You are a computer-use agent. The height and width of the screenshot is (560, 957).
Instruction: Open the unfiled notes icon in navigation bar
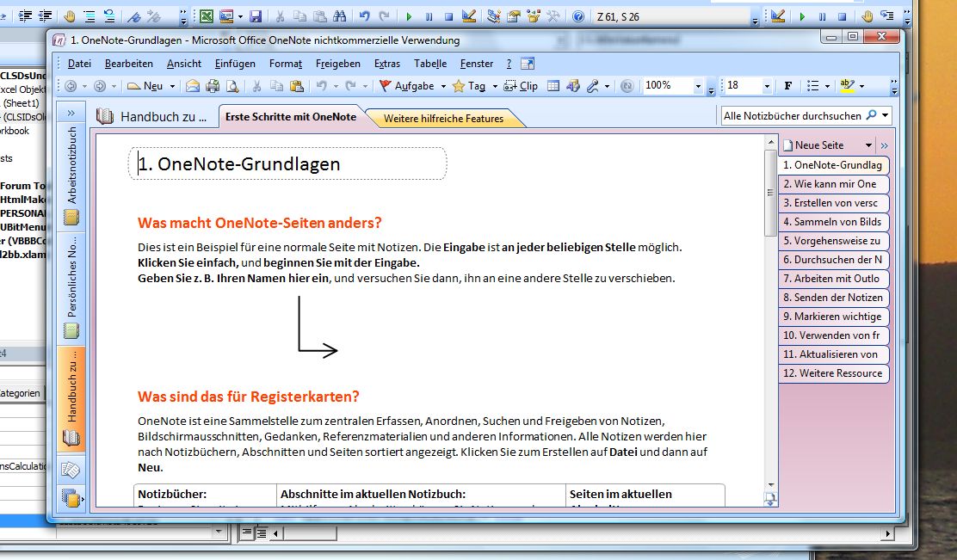71,470
